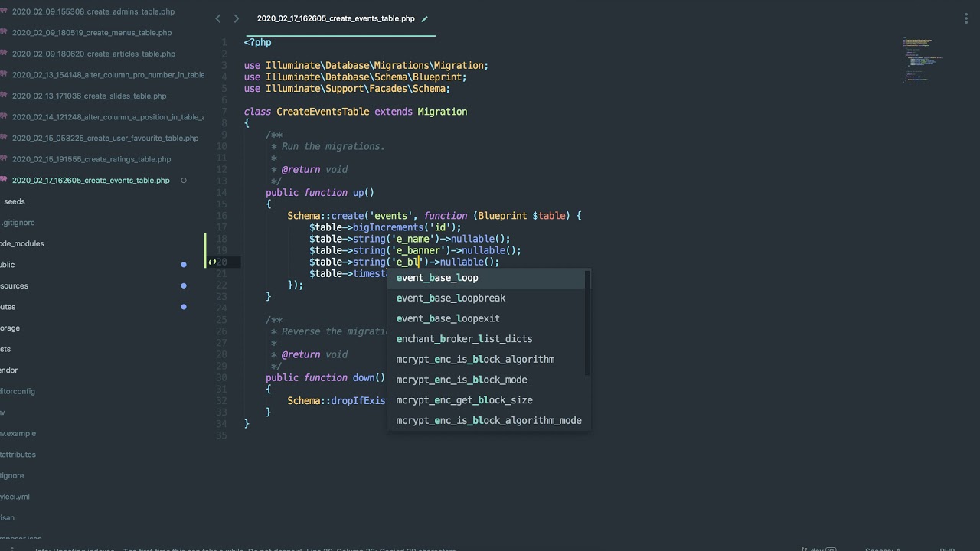Open the .editorconfig file in sidebar

point(18,391)
